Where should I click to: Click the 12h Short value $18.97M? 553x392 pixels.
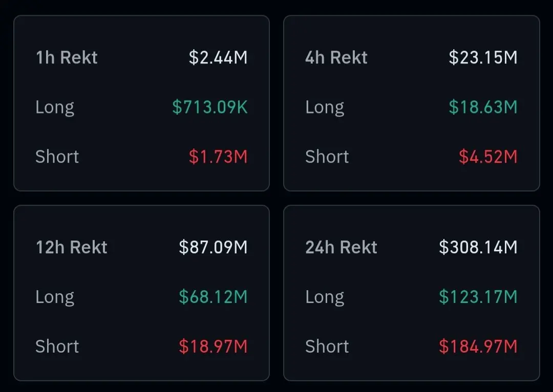point(214,346)
